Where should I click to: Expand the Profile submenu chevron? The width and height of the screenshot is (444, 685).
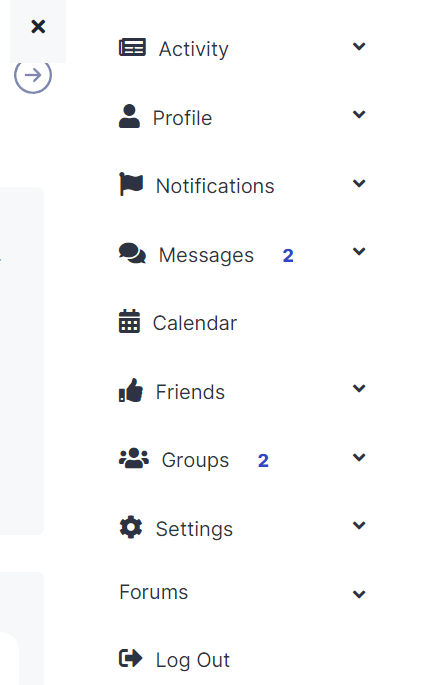point(359,114)
